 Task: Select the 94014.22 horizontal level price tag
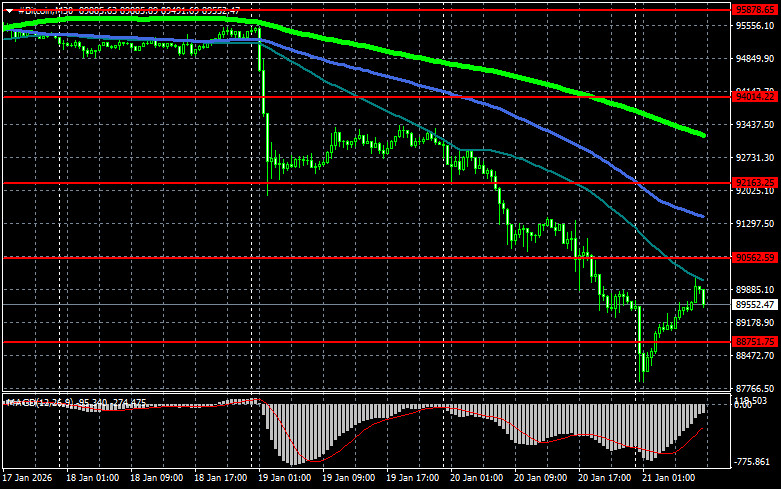coord(755,96)
